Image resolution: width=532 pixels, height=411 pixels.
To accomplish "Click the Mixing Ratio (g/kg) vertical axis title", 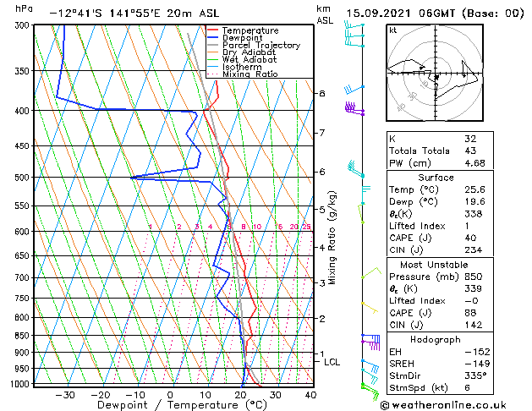I will tap(332, 238).
